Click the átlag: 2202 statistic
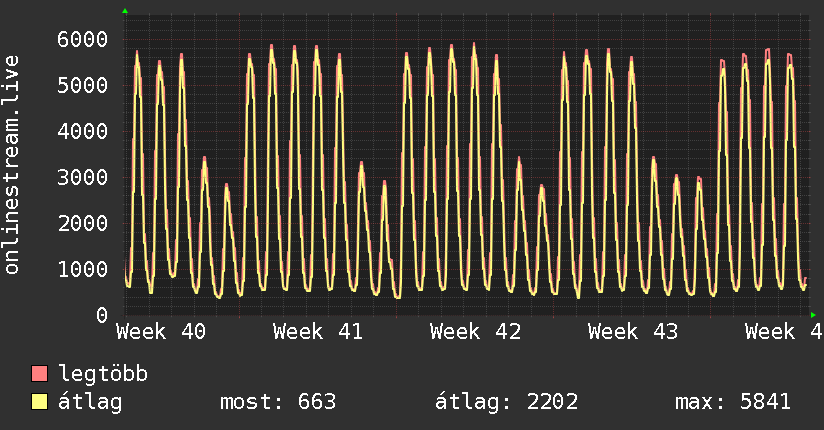 [x=507, y=402]
